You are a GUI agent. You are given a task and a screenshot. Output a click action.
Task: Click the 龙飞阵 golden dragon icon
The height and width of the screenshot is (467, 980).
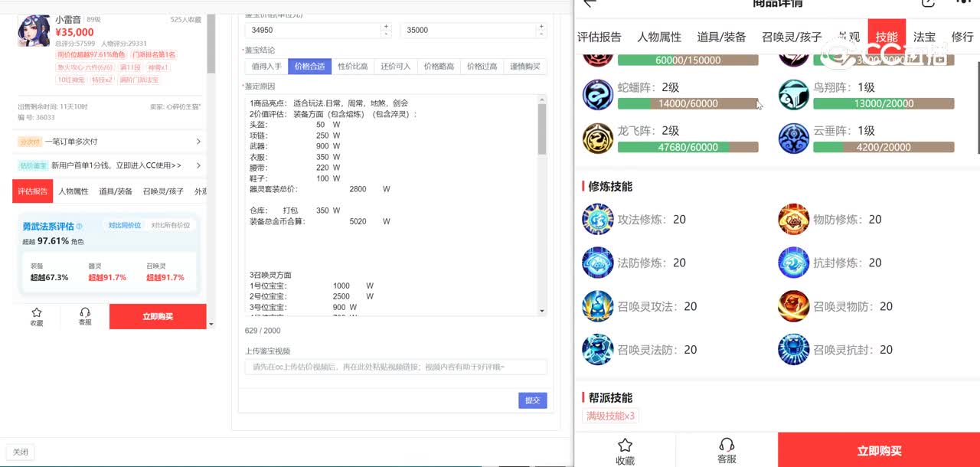(598, 139)
